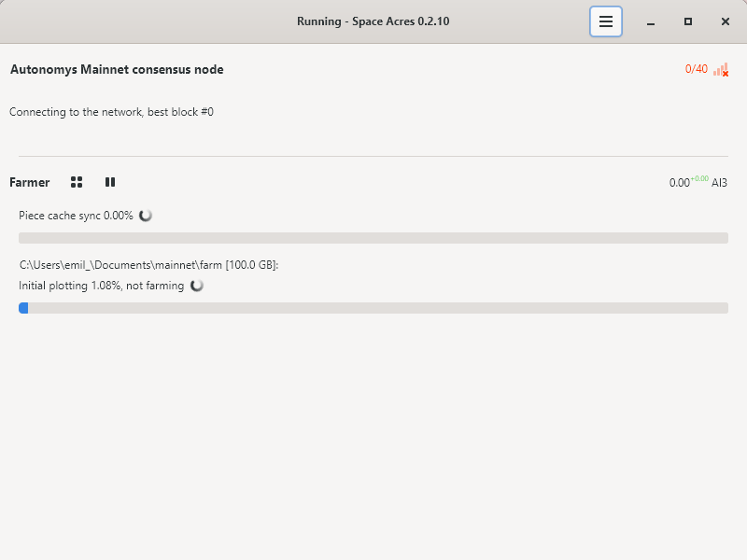Toggle the farm details grid view

tap(77, 182)
